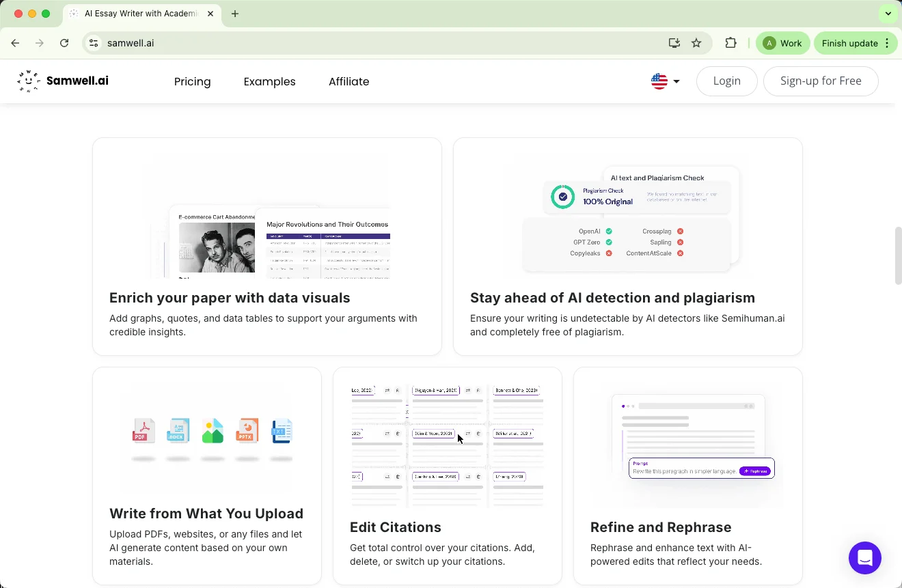Open the Intercom chat bubble
Viewport: 902px width, 588px height.
(864, 557)
